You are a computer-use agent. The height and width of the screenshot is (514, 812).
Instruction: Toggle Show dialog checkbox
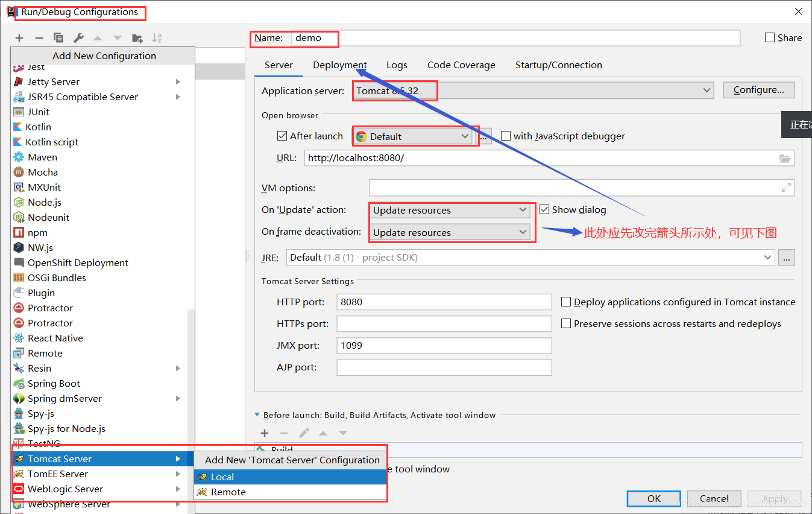(x=544, y=209)
